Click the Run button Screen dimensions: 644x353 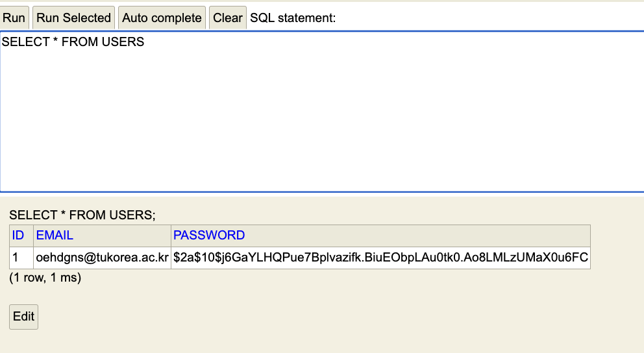coord(14,18)
